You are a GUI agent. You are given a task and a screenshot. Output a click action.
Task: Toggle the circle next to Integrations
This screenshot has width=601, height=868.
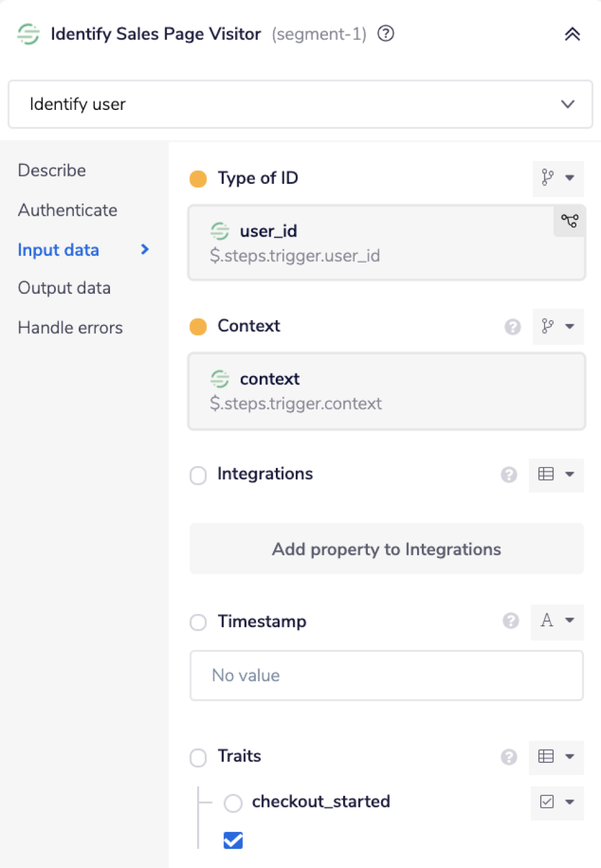click(x=198, y=475)
